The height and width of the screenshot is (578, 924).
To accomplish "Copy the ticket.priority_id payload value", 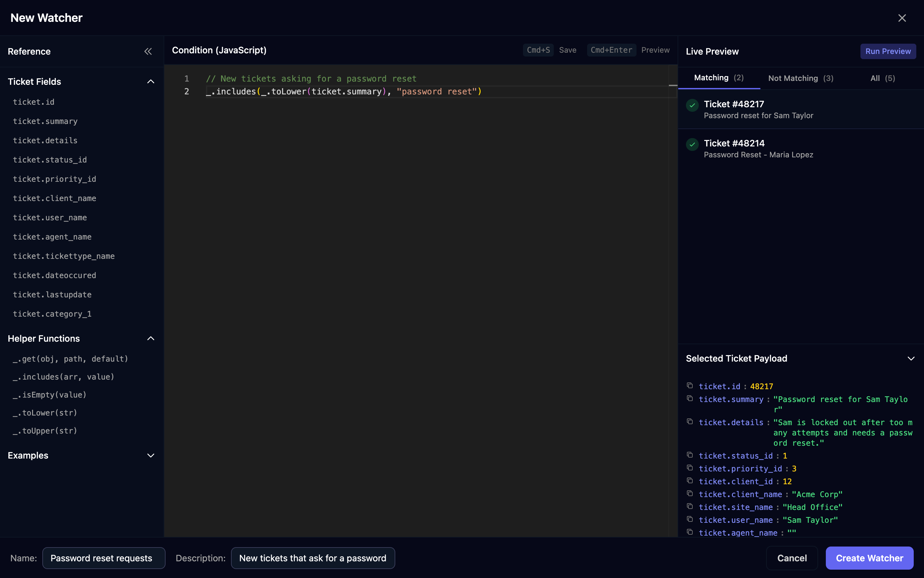I will 689,468.
